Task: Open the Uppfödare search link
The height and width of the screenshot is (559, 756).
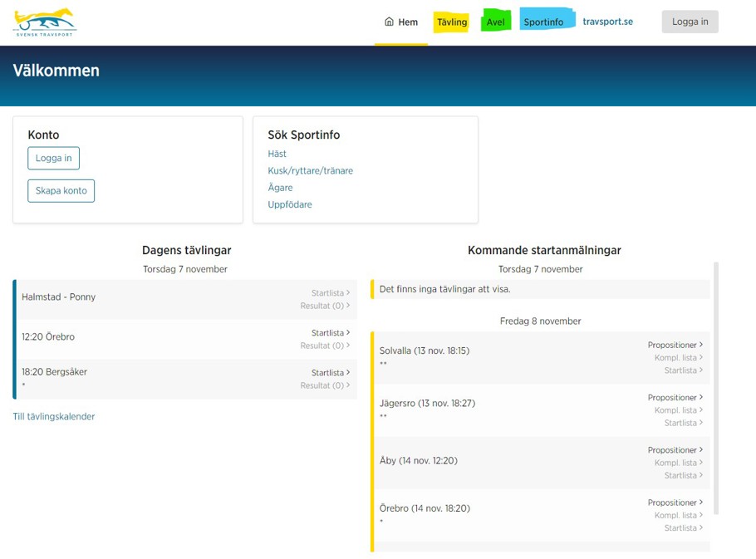Action: coord(290,204)
